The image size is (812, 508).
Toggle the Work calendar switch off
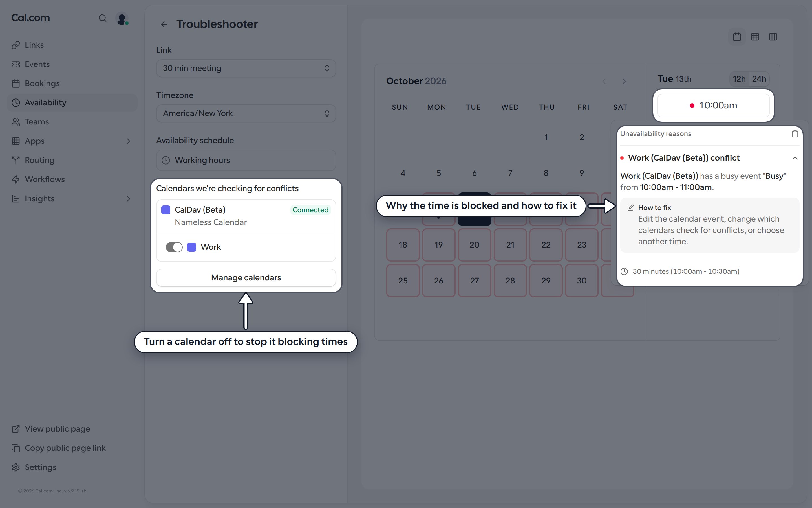click(174, 247)
